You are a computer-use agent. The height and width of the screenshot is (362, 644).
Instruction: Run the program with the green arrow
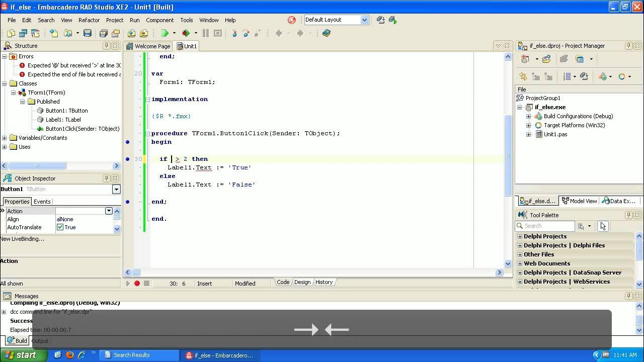coord(165,33)
